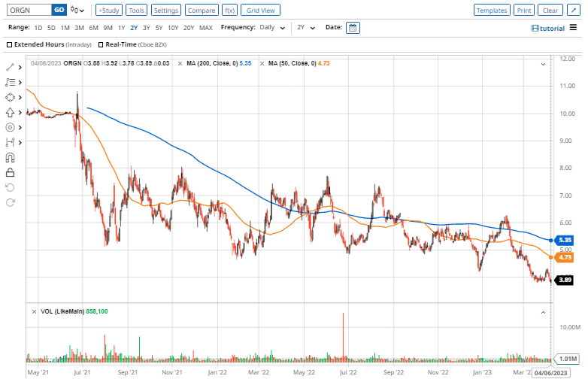Screen dimensions: 588x388
Task: Click the blue 5.35 MA price tag
Action: coord(565,241)
